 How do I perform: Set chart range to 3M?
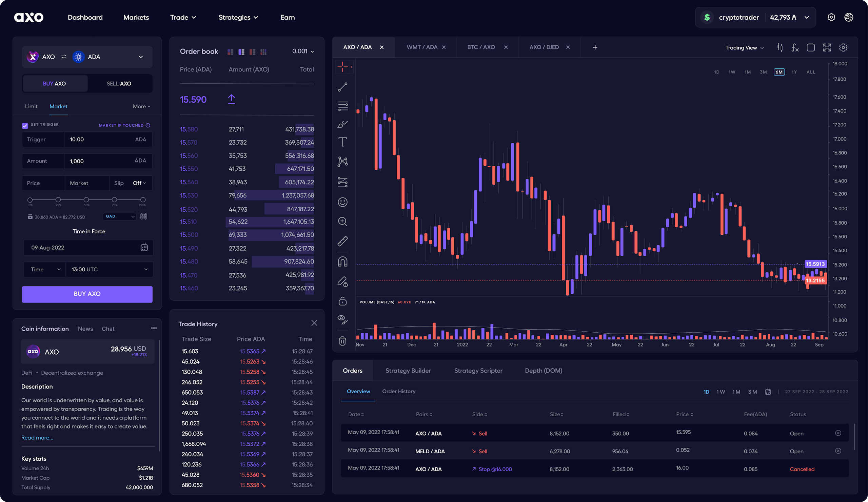(763, 72)
